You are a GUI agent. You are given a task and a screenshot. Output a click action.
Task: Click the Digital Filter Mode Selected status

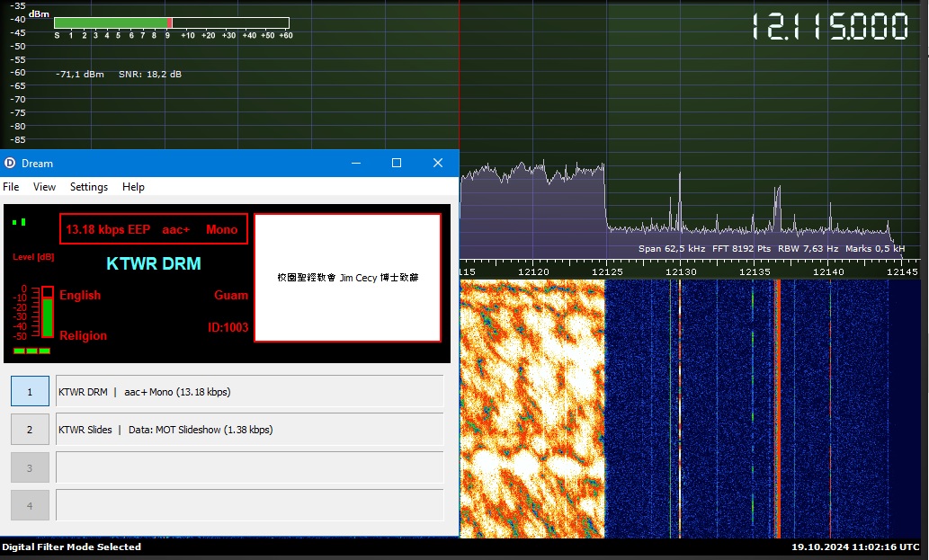pos(72,547)
